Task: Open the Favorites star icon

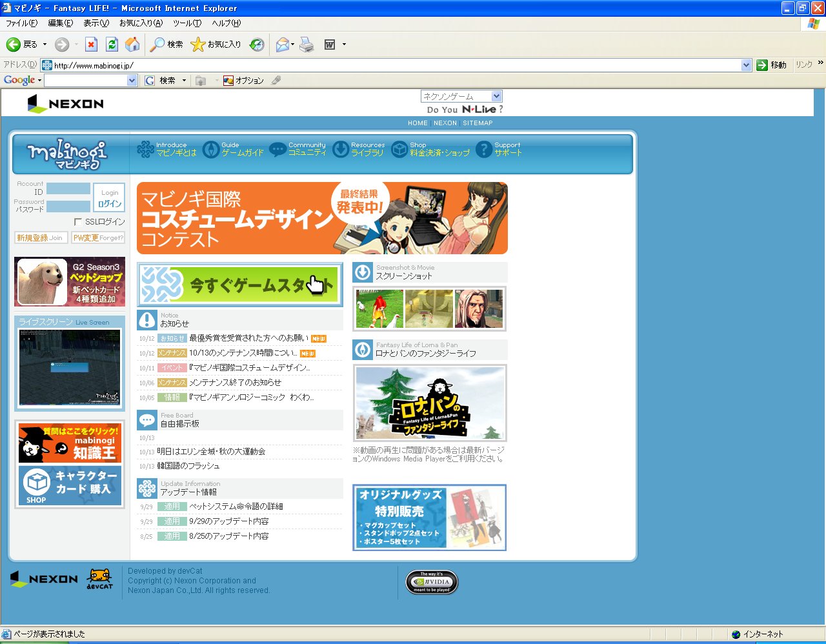Action: [198, 45]
